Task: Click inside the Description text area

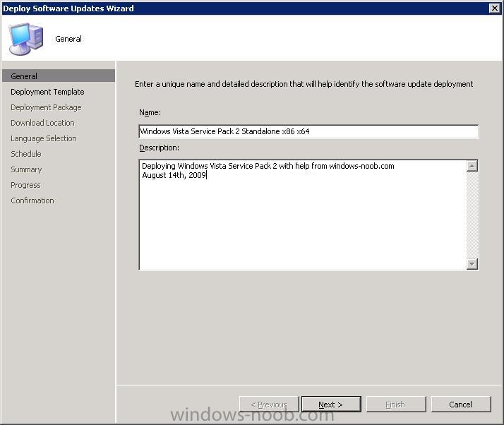Action: coord(302,215)
